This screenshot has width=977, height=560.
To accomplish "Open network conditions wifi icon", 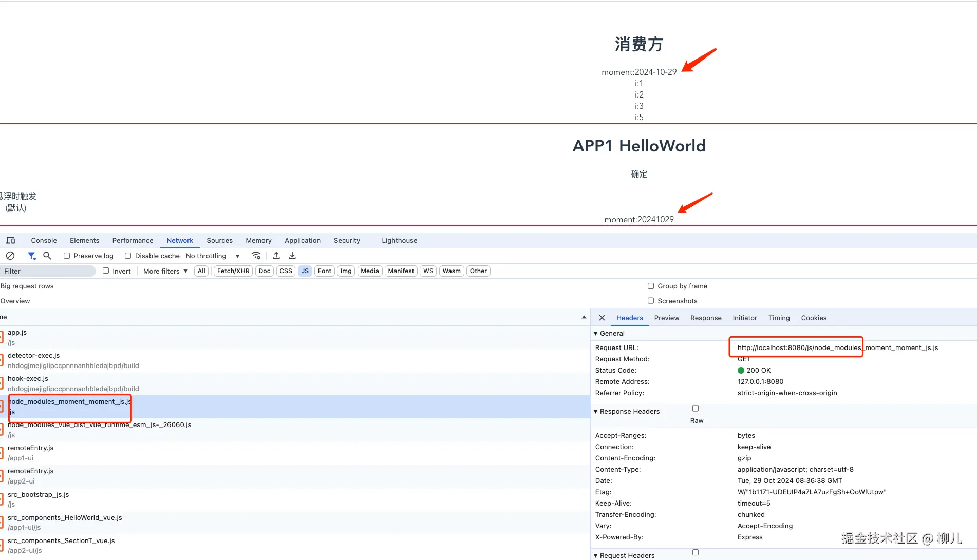I will tap(256, 256).
